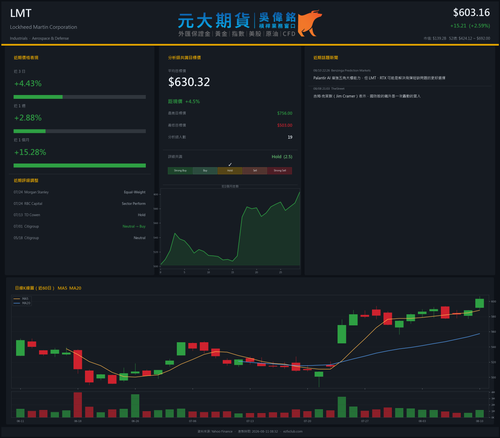The height and width of the screenshot is (438, 500).
Task: Click the MA20 legend line marker
Action: (x=17, y=303)
